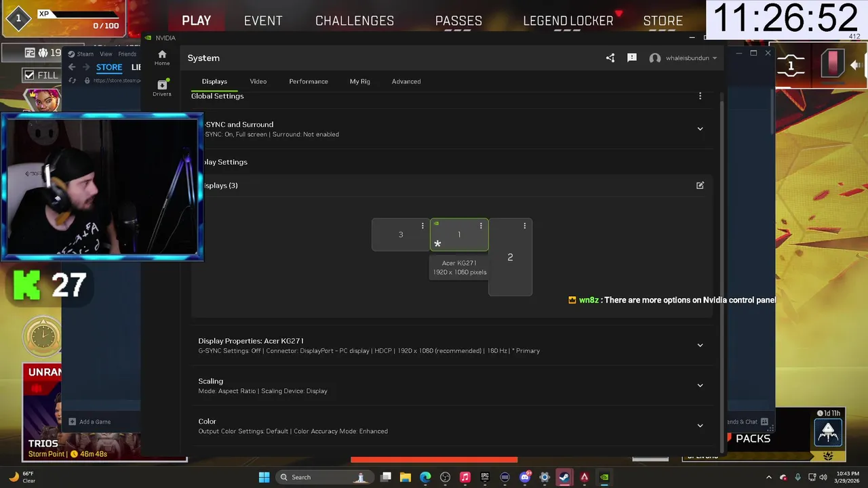The image size is (868, 488).
Task: Open LEGEND LOCKER tab in Apex Legends
Action: click(x=568, y=21)
